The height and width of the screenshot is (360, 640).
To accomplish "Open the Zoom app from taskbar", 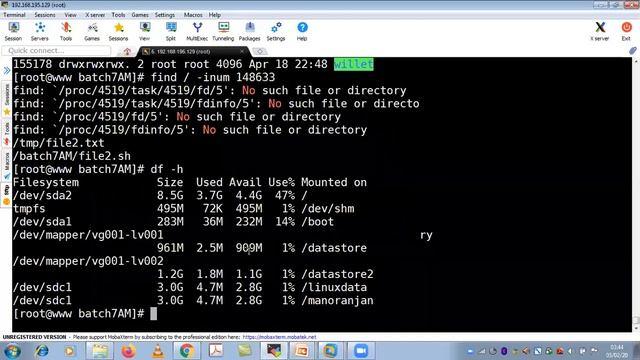I will (x=361, y=351).
